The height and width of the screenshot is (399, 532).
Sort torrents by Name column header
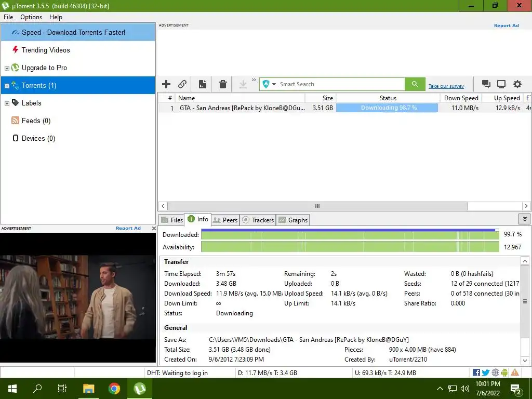240,98
